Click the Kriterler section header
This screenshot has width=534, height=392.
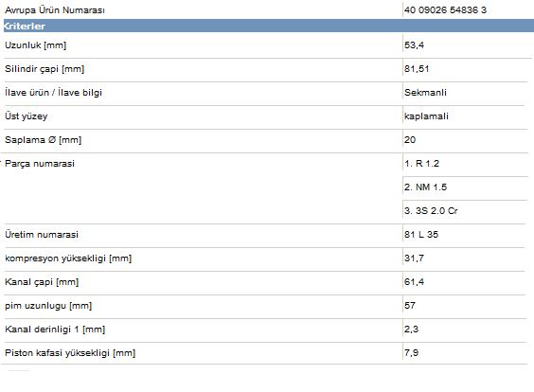pyautogui.click(x=269, y=26)
